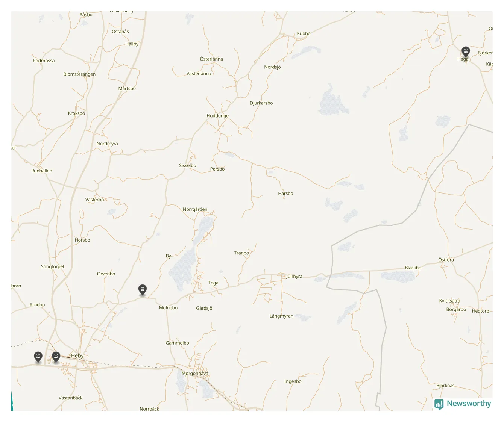Select the Ingesbo place label
Screen dimensions: 504x422
[293, 381]
